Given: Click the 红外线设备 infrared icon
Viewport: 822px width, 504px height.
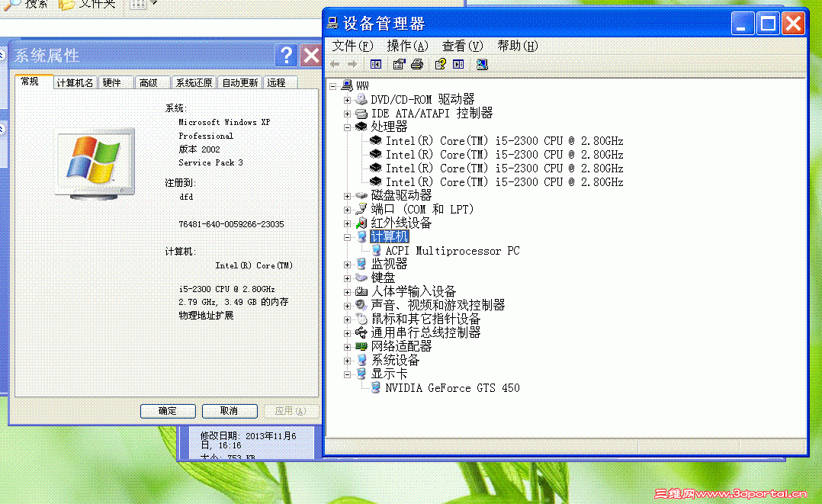Looking at the screenshot, I should 361,223.
